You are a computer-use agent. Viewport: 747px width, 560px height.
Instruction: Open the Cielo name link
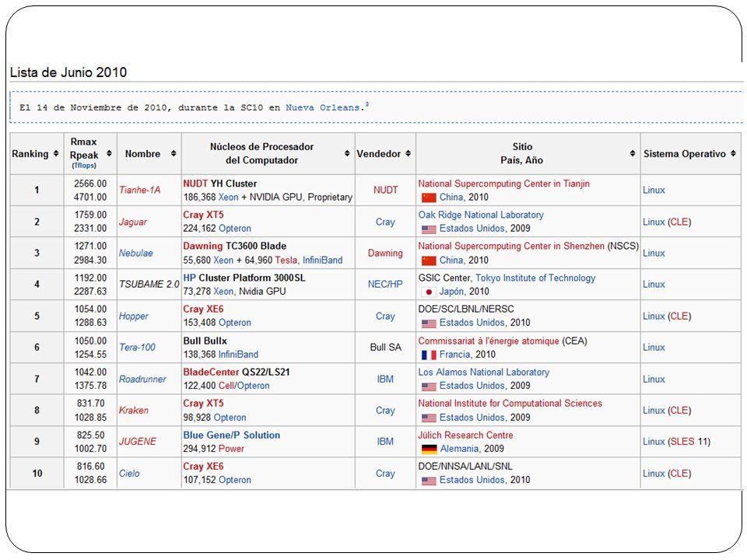129,474
